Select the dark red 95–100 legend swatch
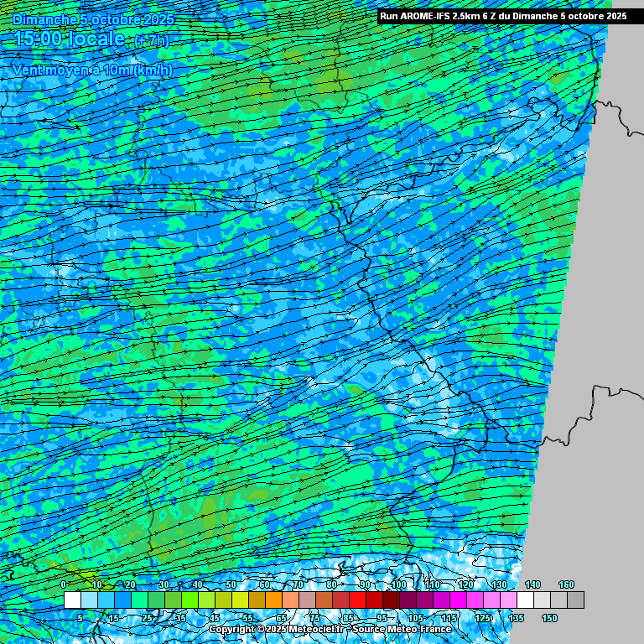The image size is (644, 644). pyautogui.click(x=391, y=600)
